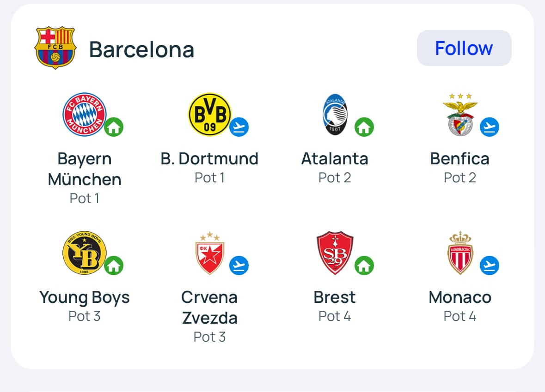Open the Benfica eagle crest

pyautogui.click(x=460, y=115)
